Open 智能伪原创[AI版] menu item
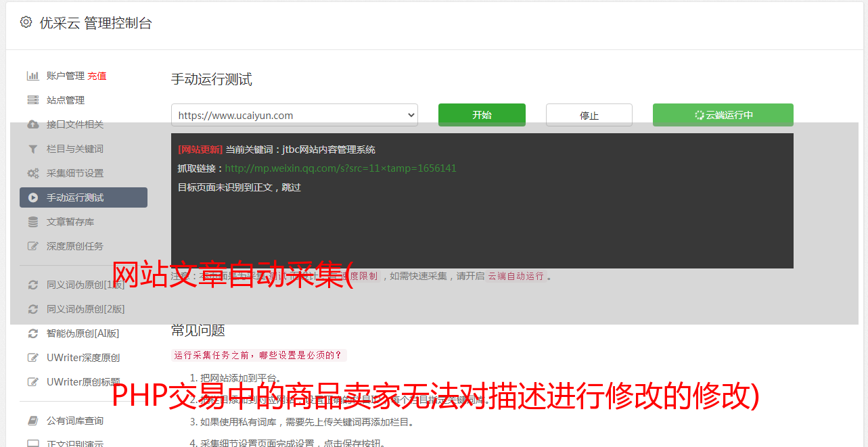Viewport: 868px width, 447px height. pos(83,333)
